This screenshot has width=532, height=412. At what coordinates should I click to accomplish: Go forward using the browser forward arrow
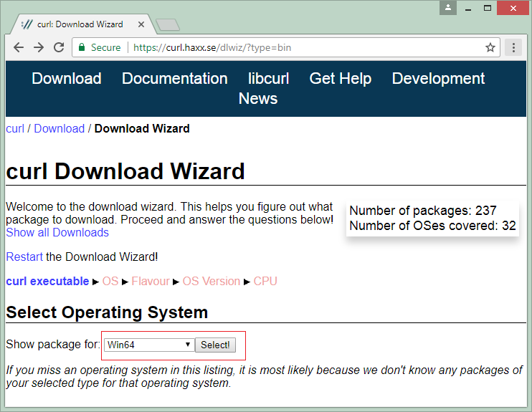click(39, 47)
